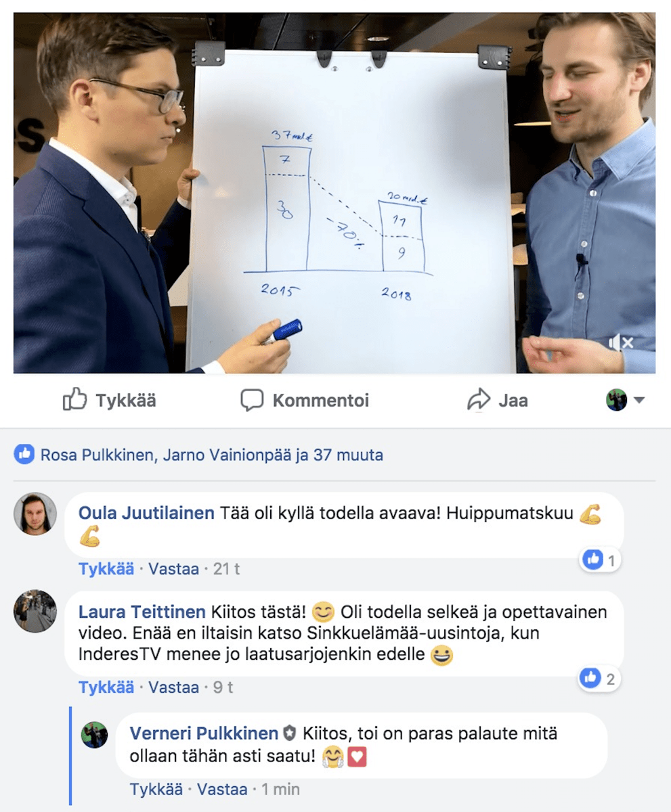Open Laura Teittinen's profile picture
The width and height of the screenshot is (671, 812).
point(35,611)
